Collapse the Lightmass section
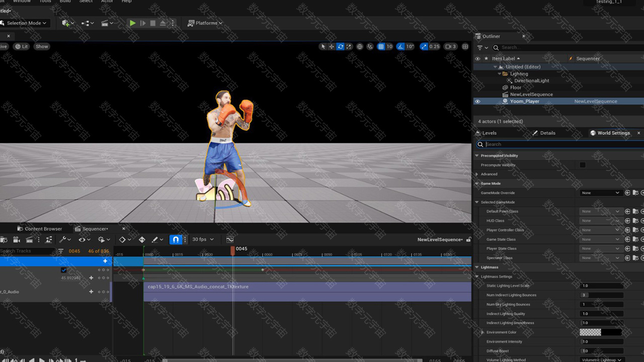Image resolution: width=644 pixels, height=362 pixels. [477, 267]
